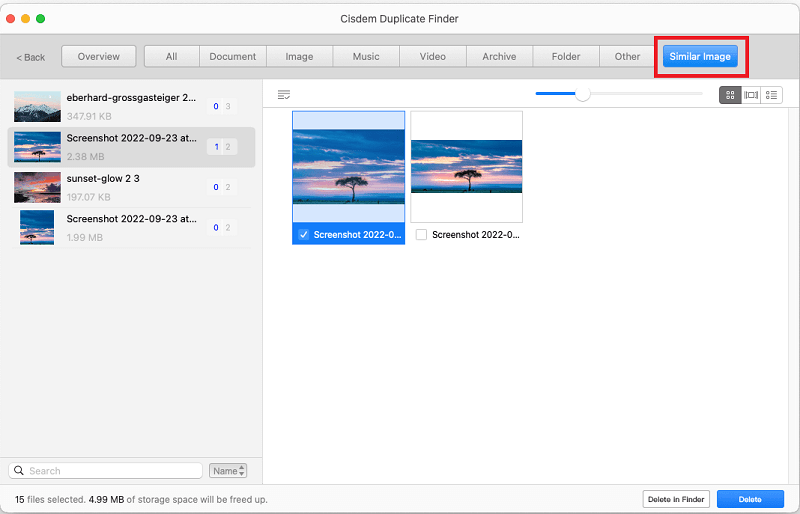Image resolution: width=800 pixels, height=514 pixels.
Task: Switch to the Image tab
Action: [x=299, y=57]
